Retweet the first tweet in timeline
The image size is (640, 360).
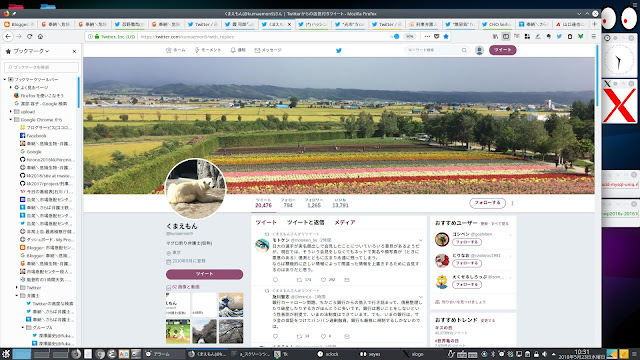[299, 280]
